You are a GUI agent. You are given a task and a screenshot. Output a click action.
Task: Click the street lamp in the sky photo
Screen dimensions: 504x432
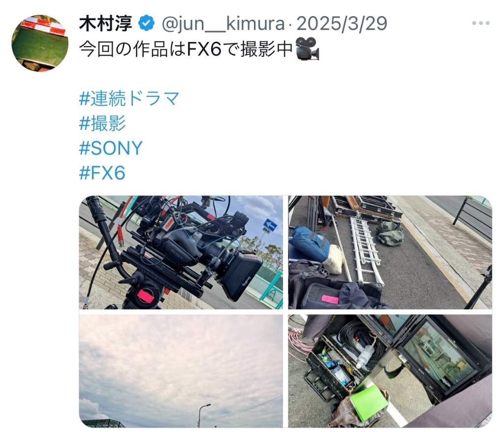click(x=203, y=415)
